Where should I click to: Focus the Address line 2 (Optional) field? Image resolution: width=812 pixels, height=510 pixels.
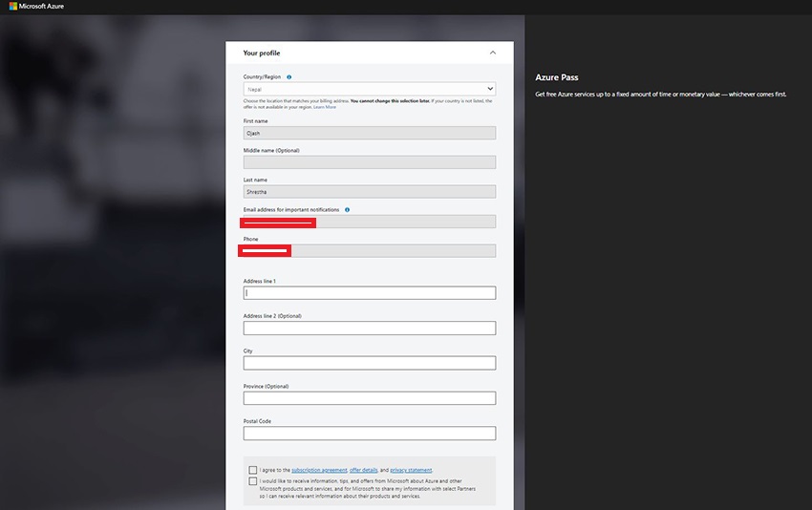click(370, 328)
